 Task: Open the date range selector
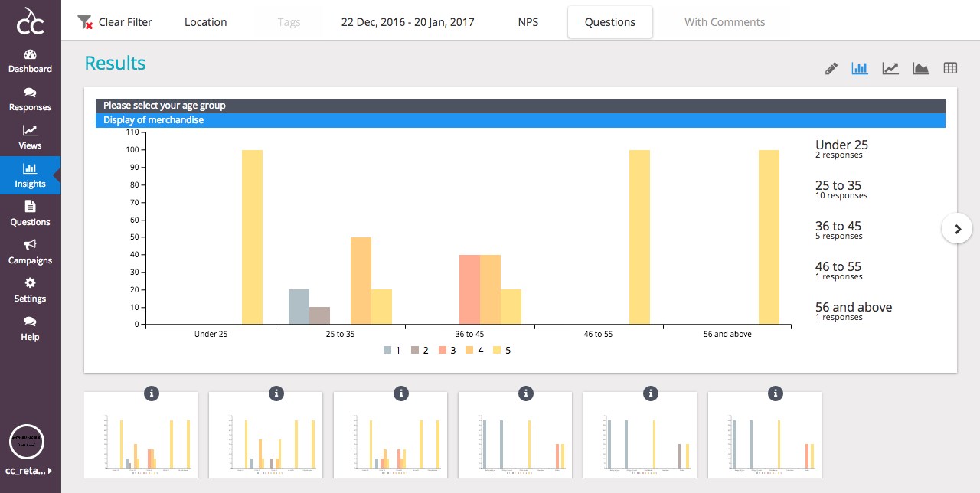(x=407, y=22)
